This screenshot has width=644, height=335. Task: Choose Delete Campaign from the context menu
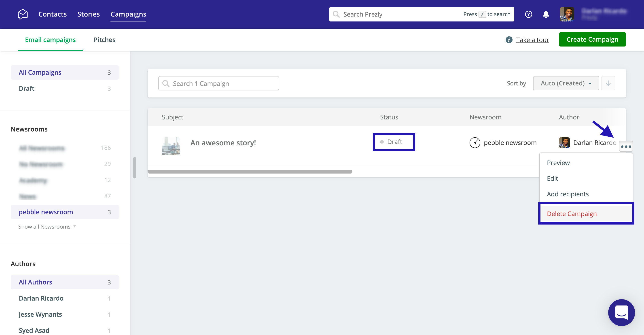click(586, 214)
